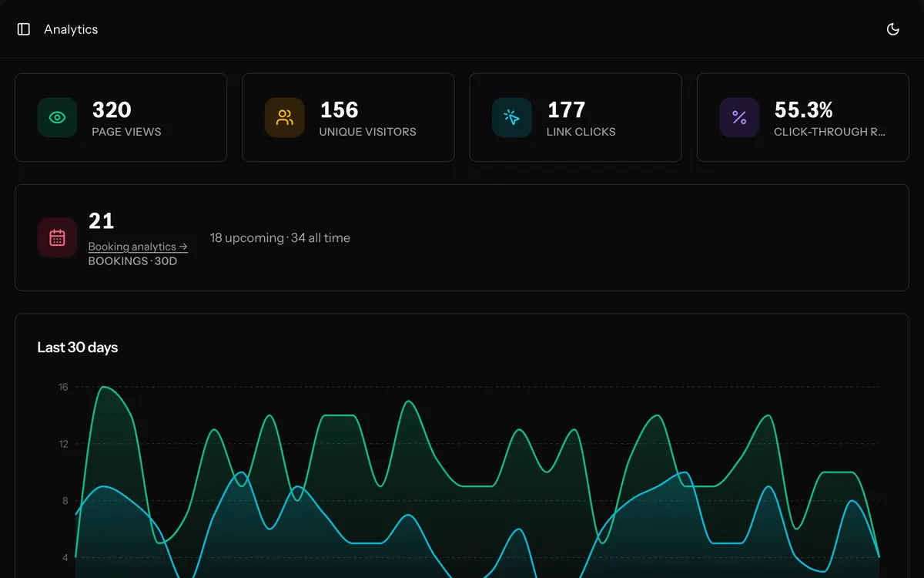Click the 8 y-axis label
The width and height of the screenshot is (924, 578).
pos(65,501)
